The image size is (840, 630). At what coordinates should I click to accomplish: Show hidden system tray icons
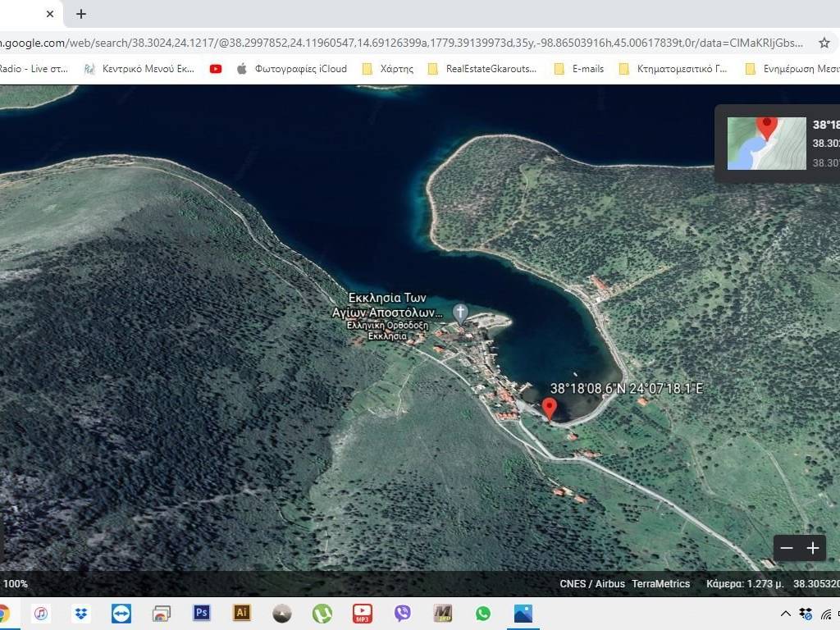pos(785,614)
